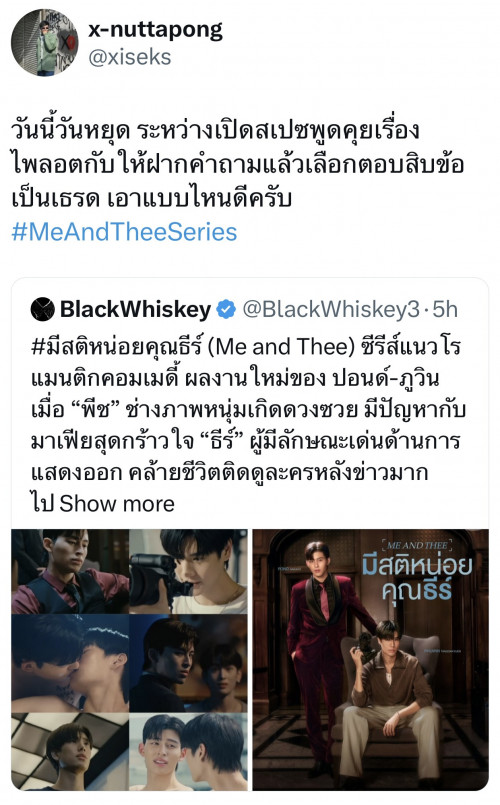Open x-nuttapong's profile avatar
Screen dimensions: 500x805
click(x=45, y=43)
